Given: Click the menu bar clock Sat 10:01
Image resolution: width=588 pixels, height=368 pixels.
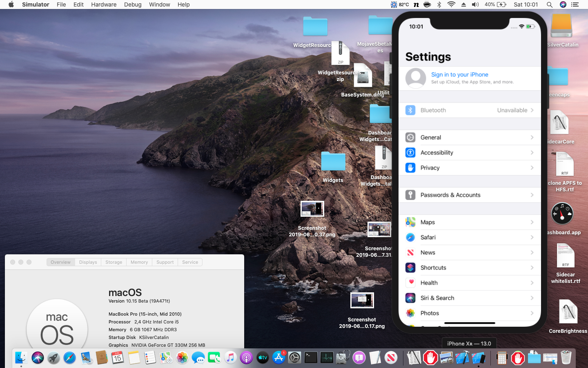Looking at the screenshot, I should click(526, 4).
